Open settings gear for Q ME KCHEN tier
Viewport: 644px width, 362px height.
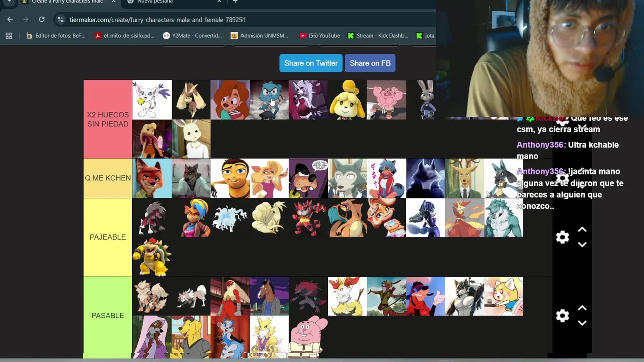coord(562,178)
